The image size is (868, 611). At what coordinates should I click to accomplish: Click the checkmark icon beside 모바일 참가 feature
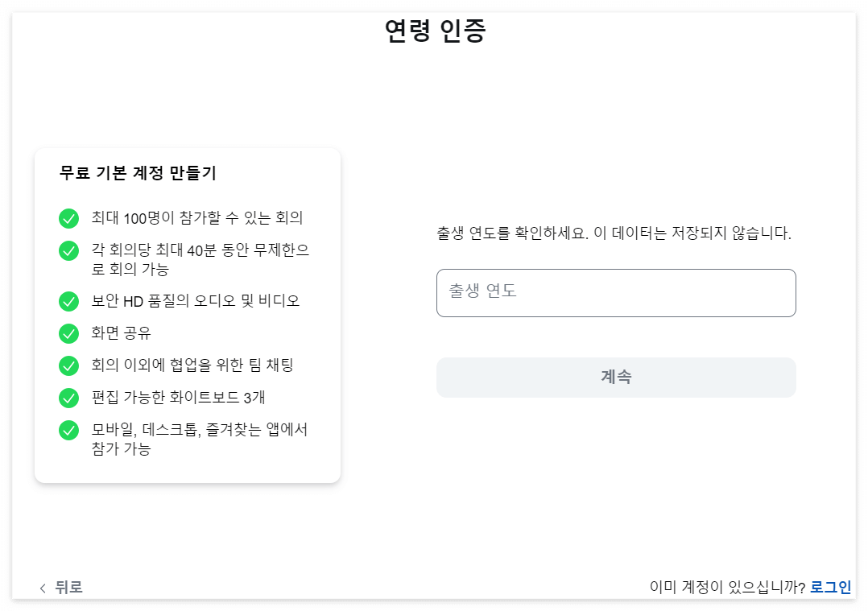68,431
